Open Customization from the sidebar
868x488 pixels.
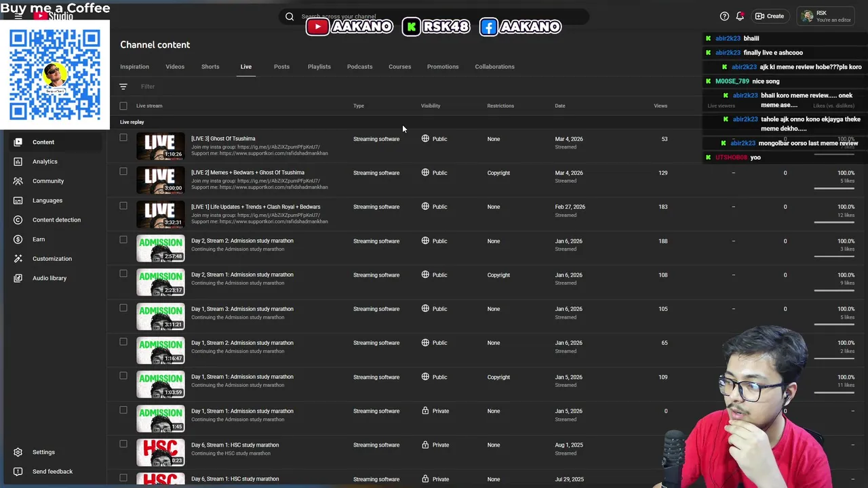coord(52,258)
